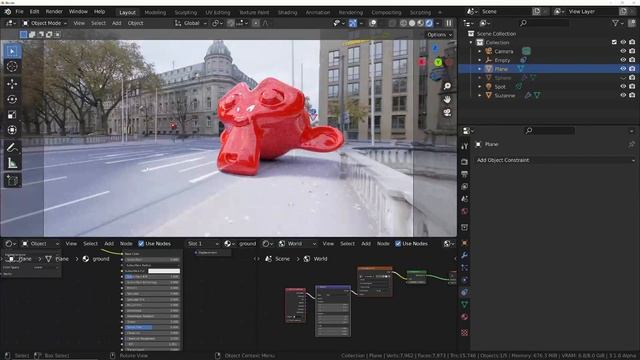640x360 pixels.
Task: Switch to the Animation workspace tab
Action: pos(318,13)
